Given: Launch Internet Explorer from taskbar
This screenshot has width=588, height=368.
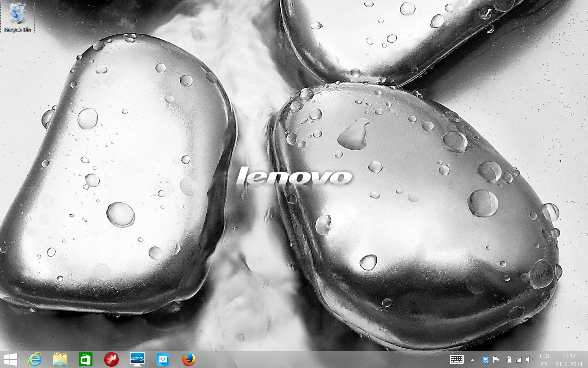Looking at the screenshot, I should click(34, 359).
